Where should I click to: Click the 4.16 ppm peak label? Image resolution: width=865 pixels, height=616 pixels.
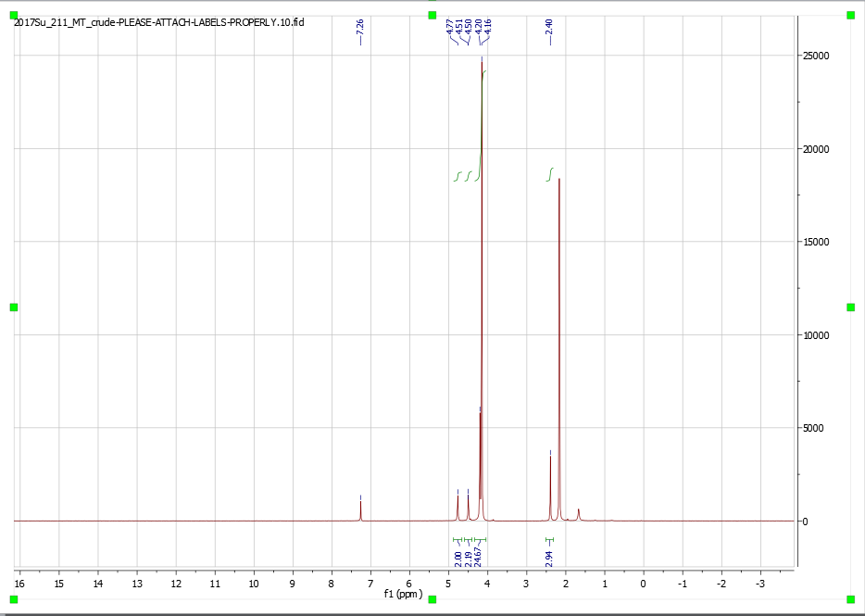pyautogui.click(x=486, y=26)
